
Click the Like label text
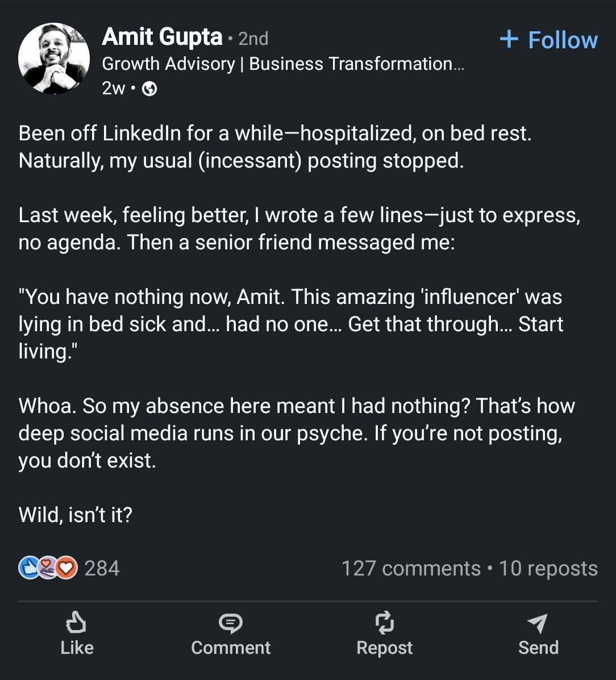(x=77, y=648)
